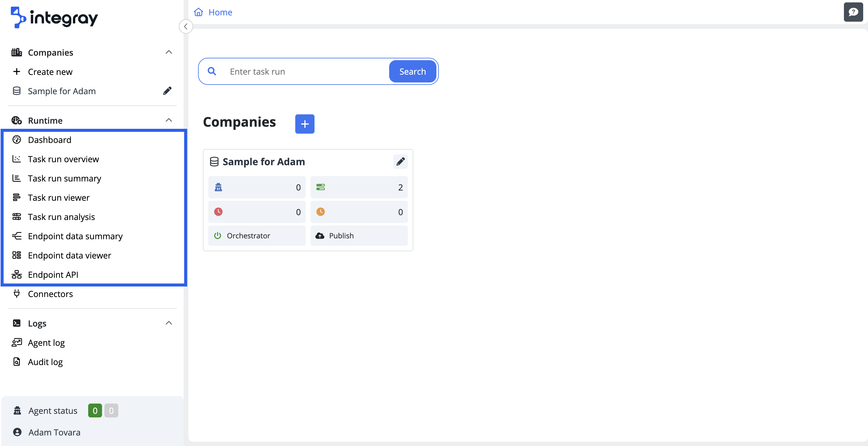Collapse the sidebar with the arrow button
The width and height of the screenshot is (868, 446).
186,26
